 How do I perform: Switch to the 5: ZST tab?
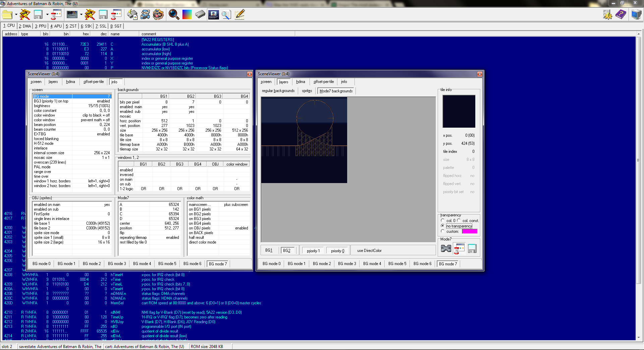71,26
